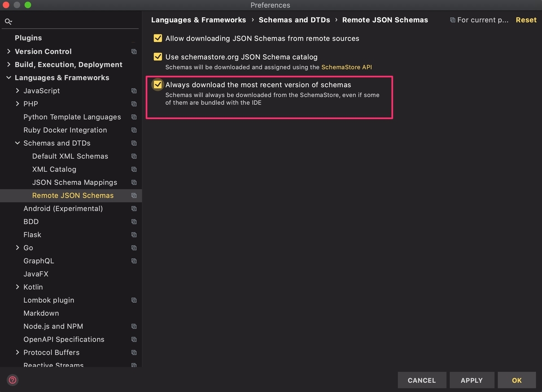Collapse the Languages & Frameworks section
The width and height of the screenshot is (542, 392).
[x=9, y=78]
